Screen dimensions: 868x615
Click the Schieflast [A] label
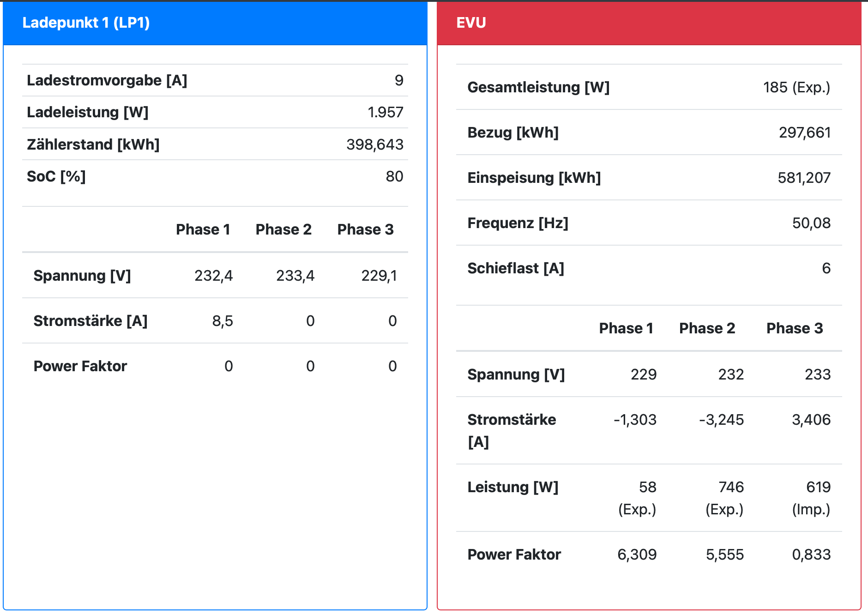[516, 268]
